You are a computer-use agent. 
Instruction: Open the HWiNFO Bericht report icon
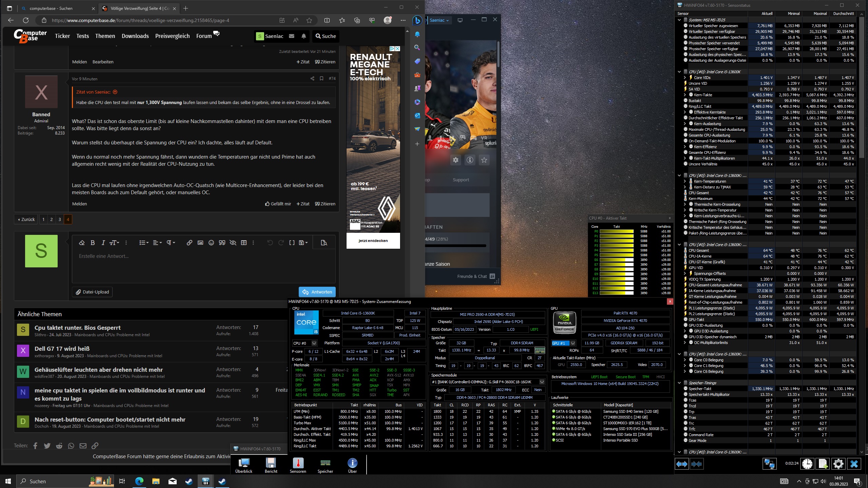tap(271, 464)
